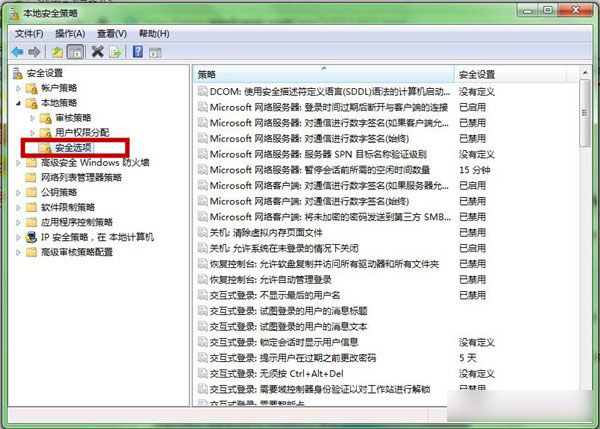Sort list by 策略 column header
This screenshot has width=600, height=429.
pyautogui.click(x=320, y=74)
